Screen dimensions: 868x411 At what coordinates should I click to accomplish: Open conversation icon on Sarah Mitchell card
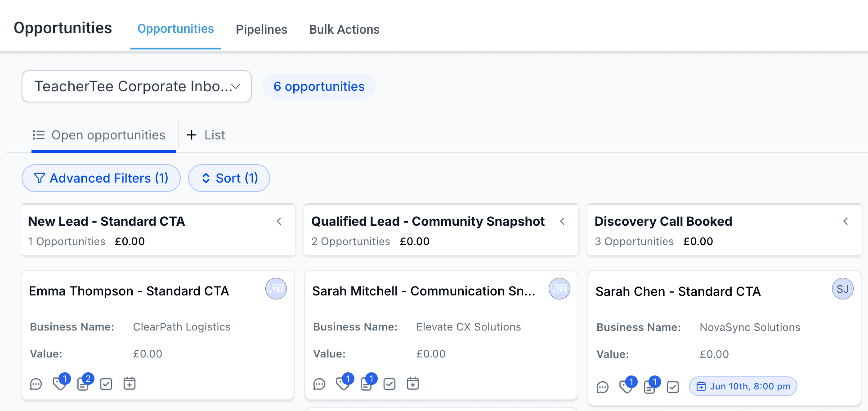pyautogui.click(x=319, y=384)
